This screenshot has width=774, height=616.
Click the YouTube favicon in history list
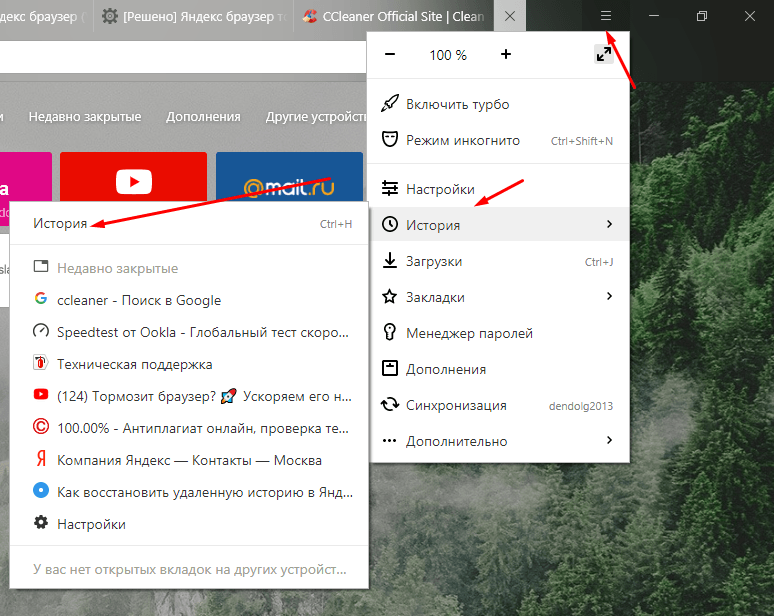pyautogui.click(x=41, y=394)
